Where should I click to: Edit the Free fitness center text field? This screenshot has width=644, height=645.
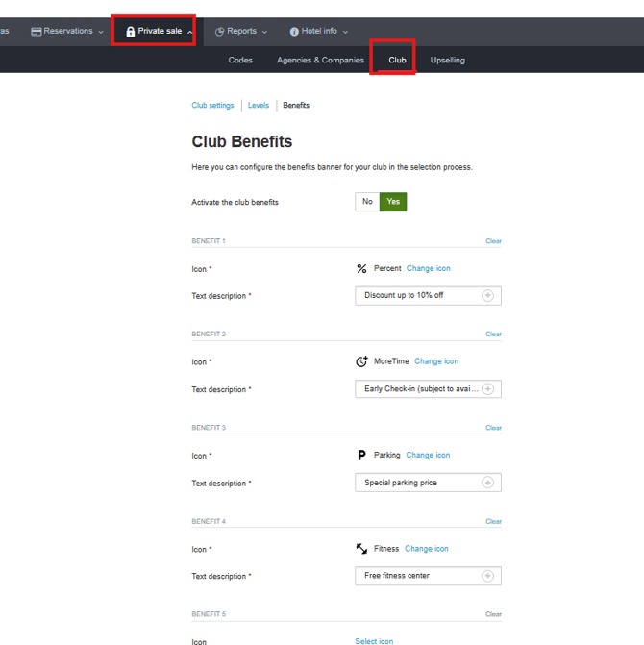click(x=428, y=576)
